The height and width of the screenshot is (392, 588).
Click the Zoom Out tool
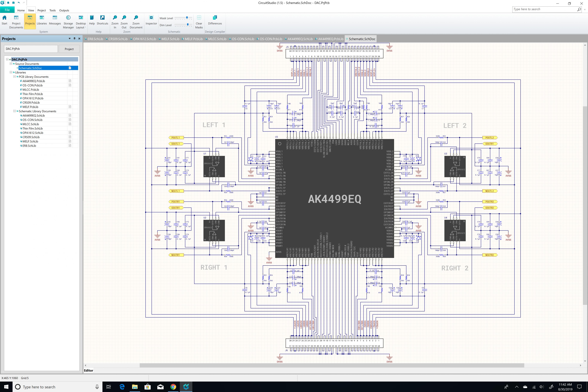click(124, 22)
